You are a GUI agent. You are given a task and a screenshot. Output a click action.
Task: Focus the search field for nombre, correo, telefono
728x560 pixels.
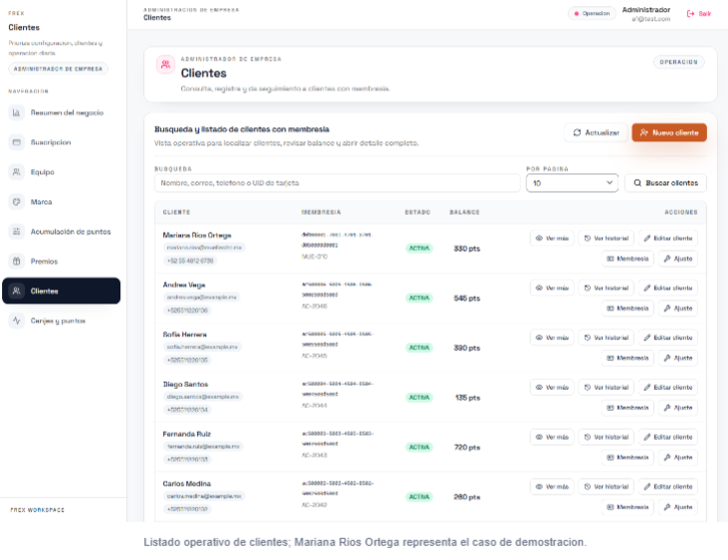pos(337,183)
